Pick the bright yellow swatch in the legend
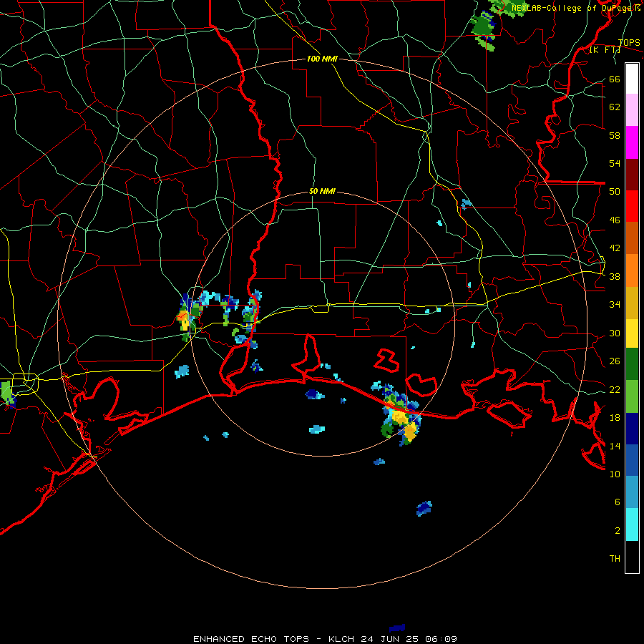644x644 pixels. click(632, 333)
